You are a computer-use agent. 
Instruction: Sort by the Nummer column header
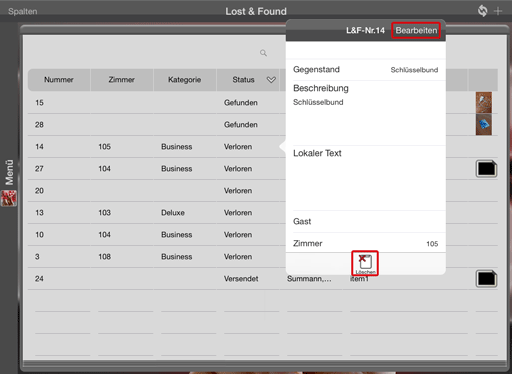59,80
